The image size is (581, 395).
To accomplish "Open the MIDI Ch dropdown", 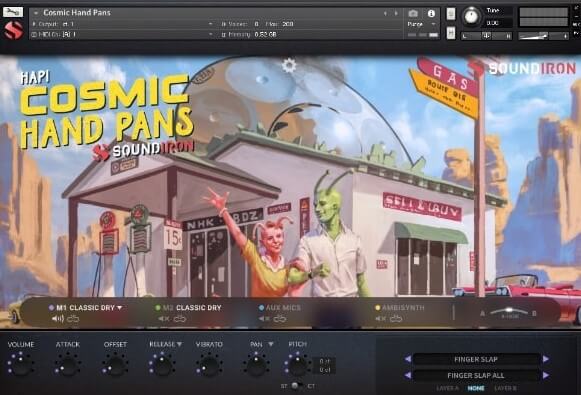I will click(210, 34).
